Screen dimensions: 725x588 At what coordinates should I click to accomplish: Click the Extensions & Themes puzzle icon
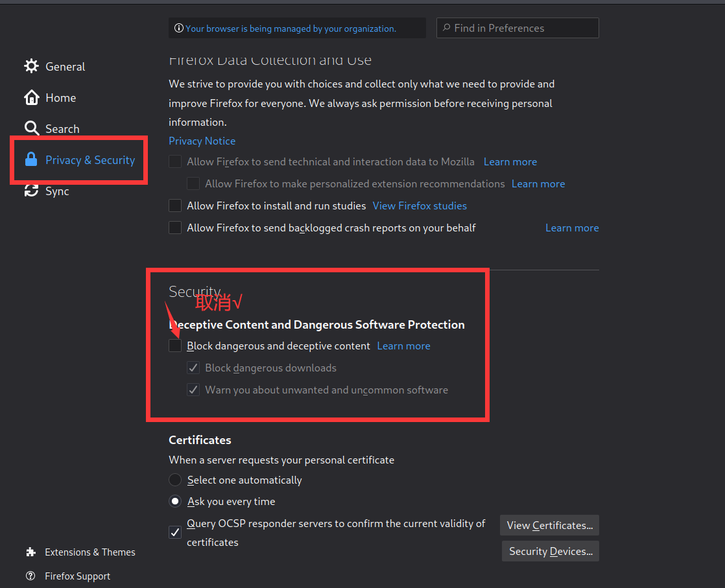point(31,552)
